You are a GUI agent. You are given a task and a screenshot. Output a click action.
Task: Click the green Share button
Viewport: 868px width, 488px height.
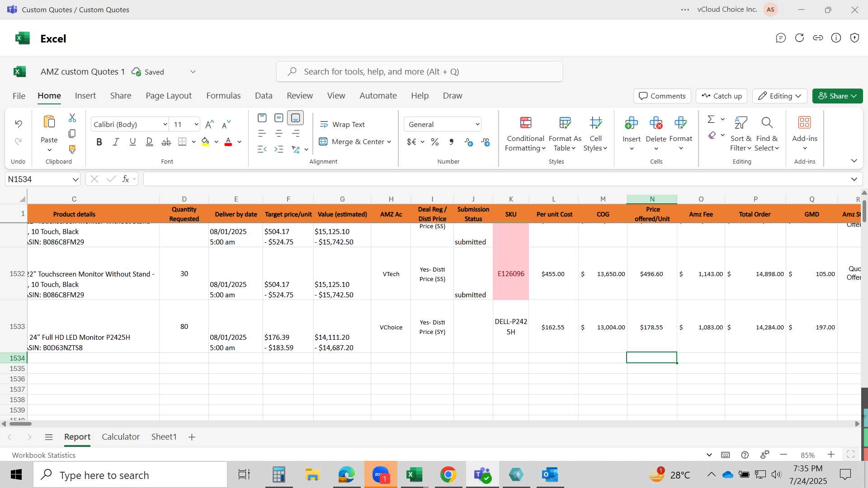click(x=837, y=96)
